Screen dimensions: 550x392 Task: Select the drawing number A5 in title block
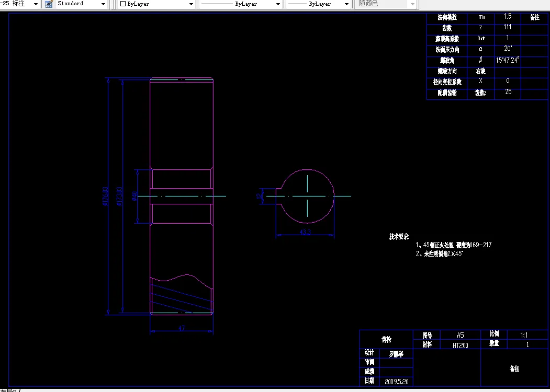pos(460,335)
